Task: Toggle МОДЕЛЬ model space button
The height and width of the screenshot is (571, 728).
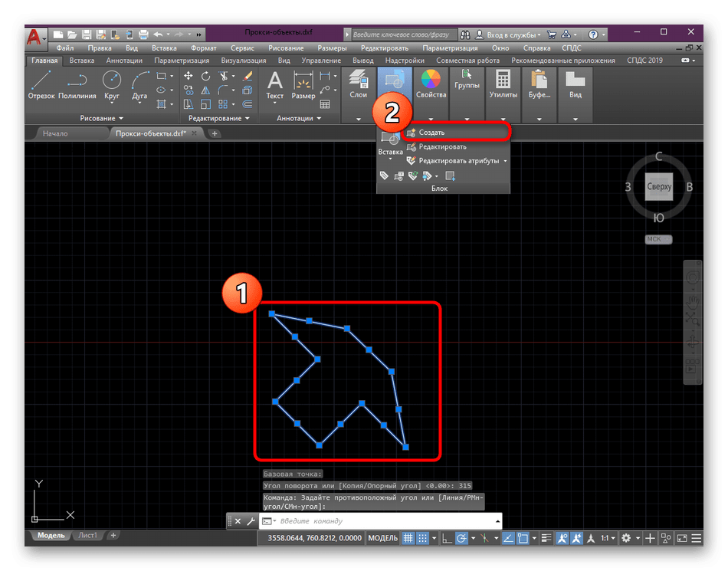Action: (x=382, y=538)
